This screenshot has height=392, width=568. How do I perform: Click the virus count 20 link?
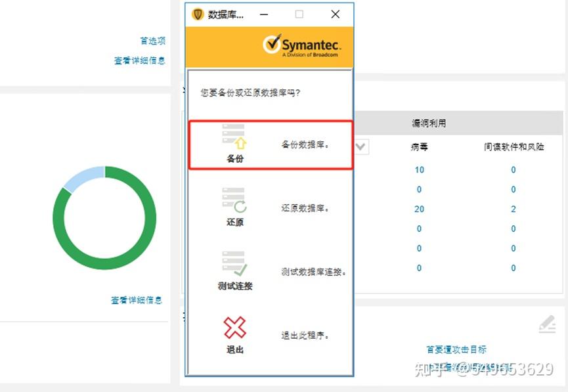(419, 209)
